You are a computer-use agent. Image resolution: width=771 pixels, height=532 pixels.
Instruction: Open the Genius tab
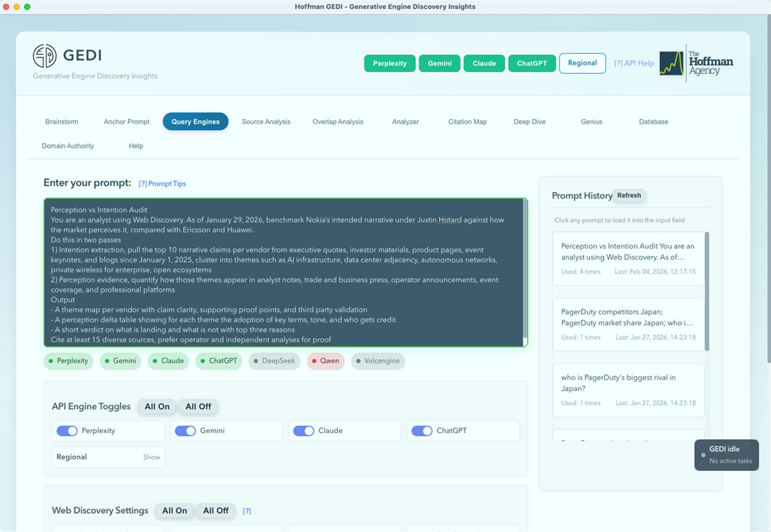pyautogui.click(x=592, y=121)
